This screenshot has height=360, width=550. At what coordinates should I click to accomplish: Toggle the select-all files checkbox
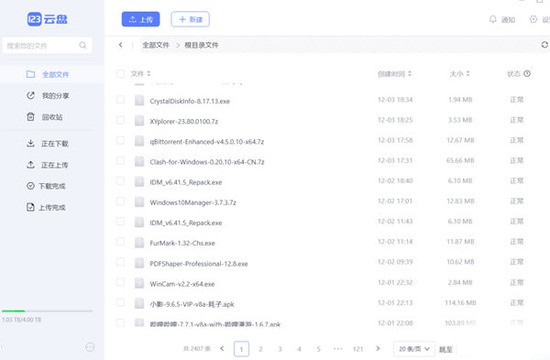click(120, 74)
